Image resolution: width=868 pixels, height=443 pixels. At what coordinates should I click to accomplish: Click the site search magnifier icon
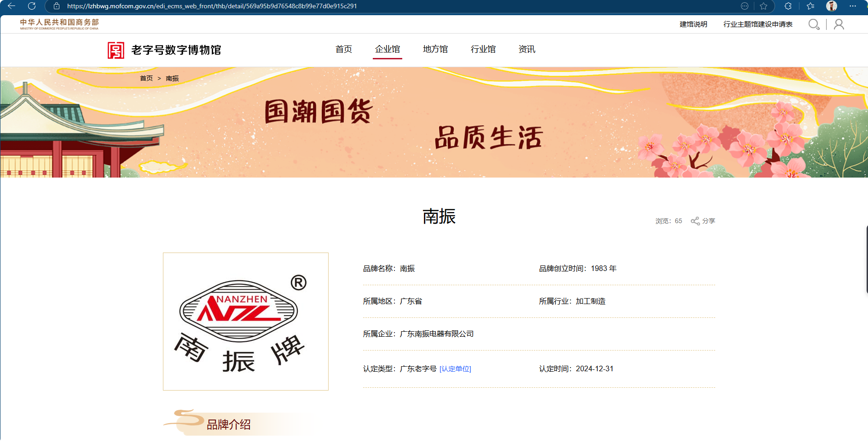814,24
